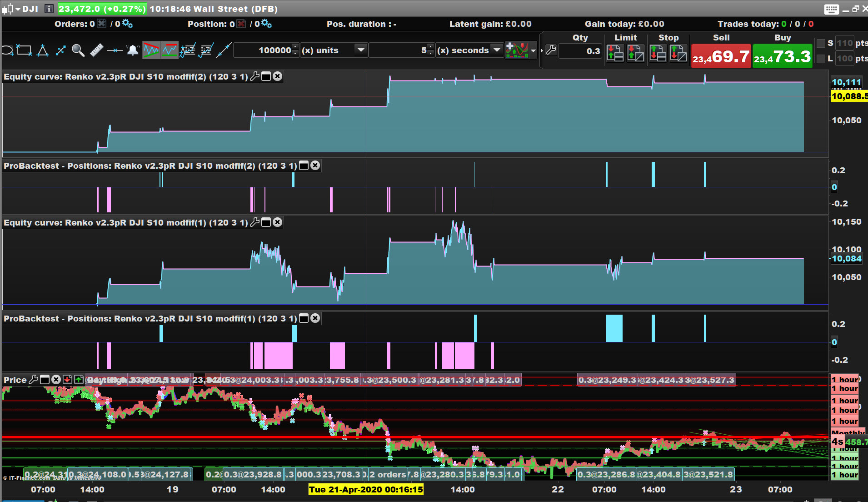Maximize the modfif(2) equity curve panel
Viewport: 868px width, 502px height.
[x=266, y=76]
